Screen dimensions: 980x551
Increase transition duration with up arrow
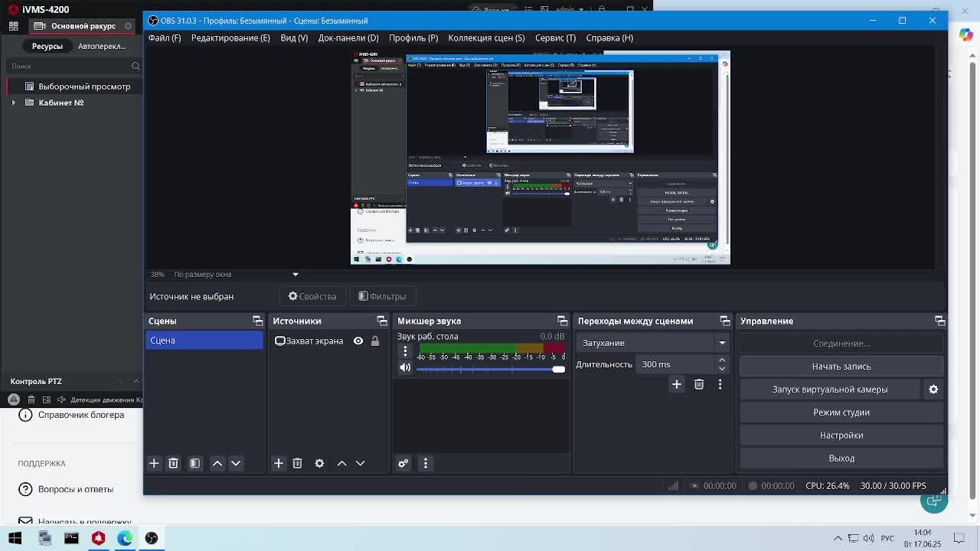point(722,360)
